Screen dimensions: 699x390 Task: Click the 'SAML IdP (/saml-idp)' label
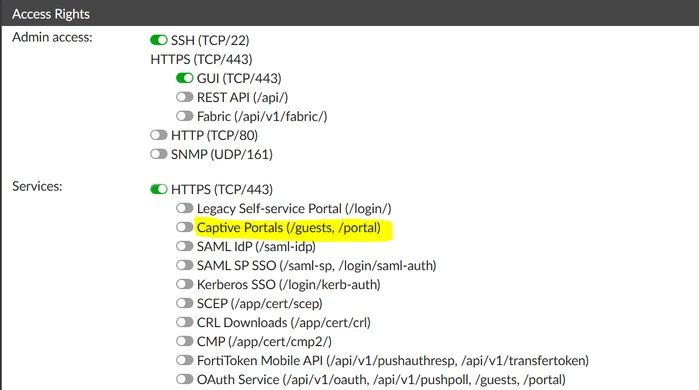coord(256,247)
